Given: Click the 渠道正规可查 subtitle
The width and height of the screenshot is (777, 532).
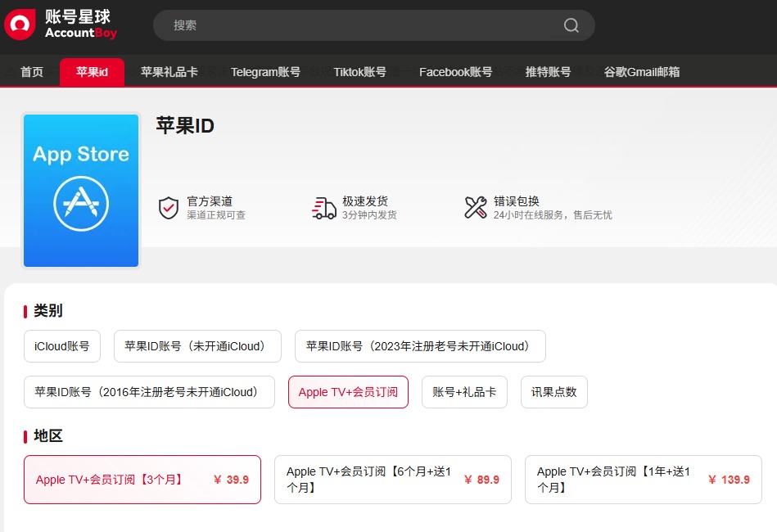Looking at the screenshot, I should click(216, 215).
